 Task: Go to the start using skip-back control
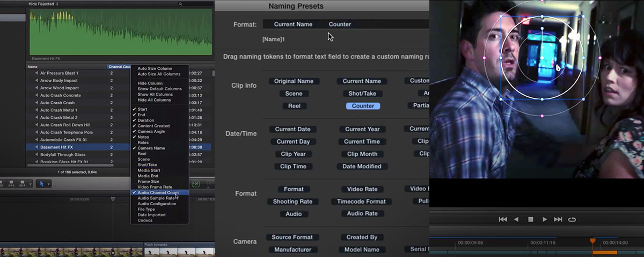(503, 219)
